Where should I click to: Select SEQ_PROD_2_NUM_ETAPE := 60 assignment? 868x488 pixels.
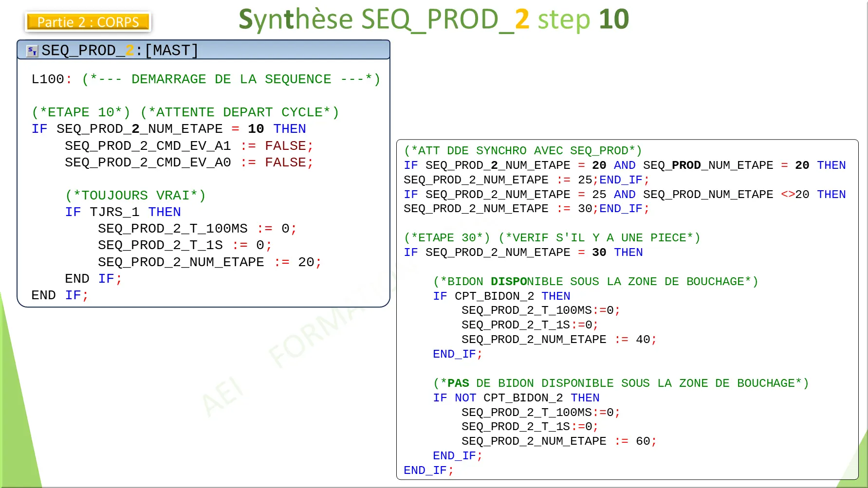[x=559, y=441]
